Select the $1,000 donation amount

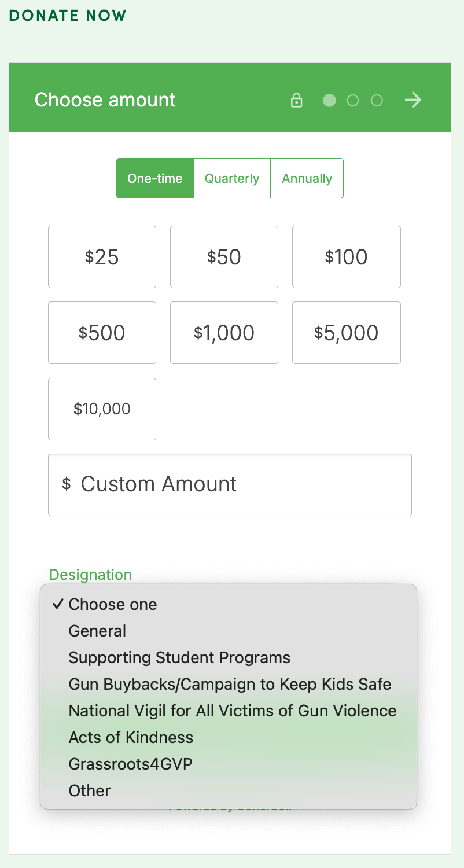tap(224, 333)
